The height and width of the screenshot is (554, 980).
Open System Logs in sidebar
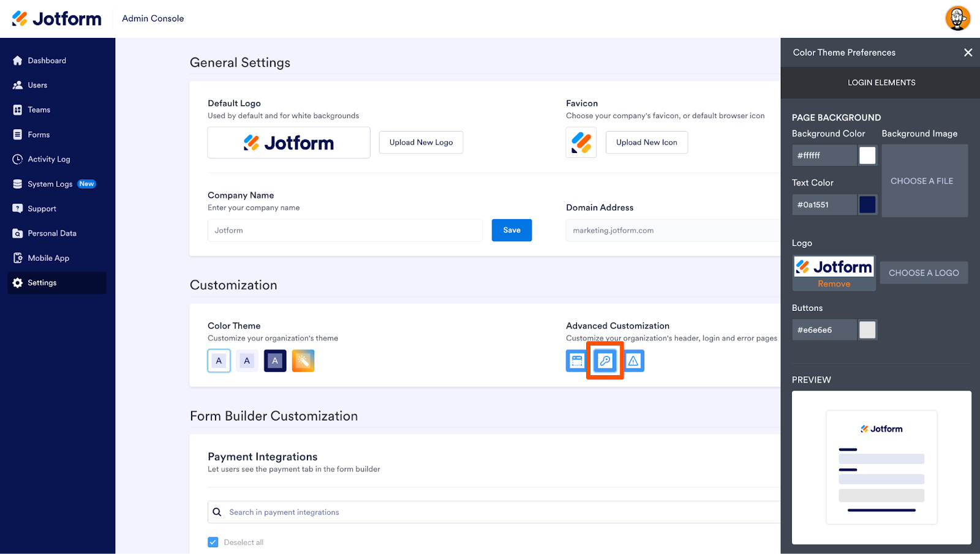pos(50,184)
